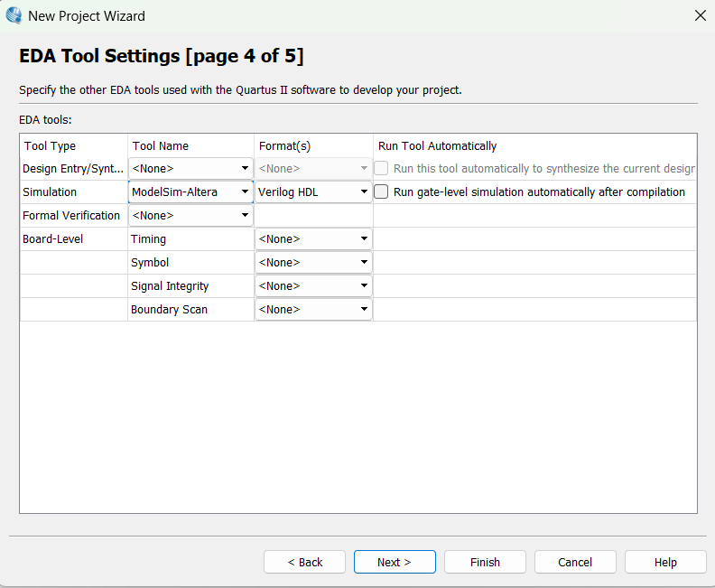Image resolution: width=715 pixels, height=588 pixels.
Task: Click the Tool Type column header
Action: click(74, 146)
